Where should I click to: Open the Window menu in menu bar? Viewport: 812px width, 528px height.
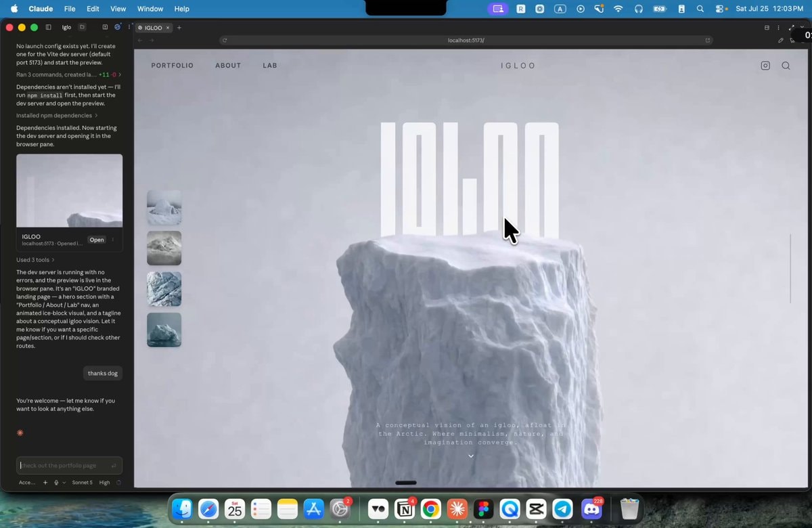click(x=150, y=9)
